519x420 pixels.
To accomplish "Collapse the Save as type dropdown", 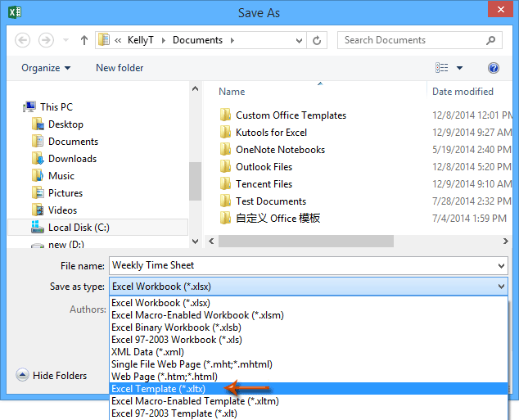I will tap(501, 287).
